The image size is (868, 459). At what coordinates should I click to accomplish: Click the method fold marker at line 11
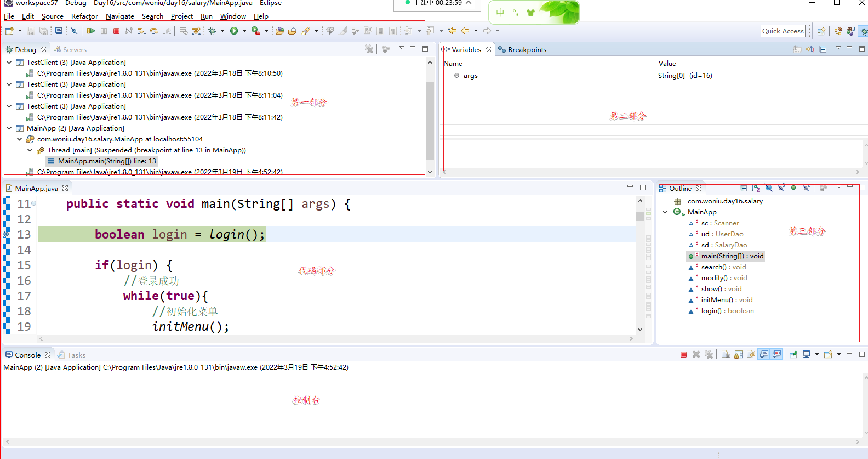(34, 203)
